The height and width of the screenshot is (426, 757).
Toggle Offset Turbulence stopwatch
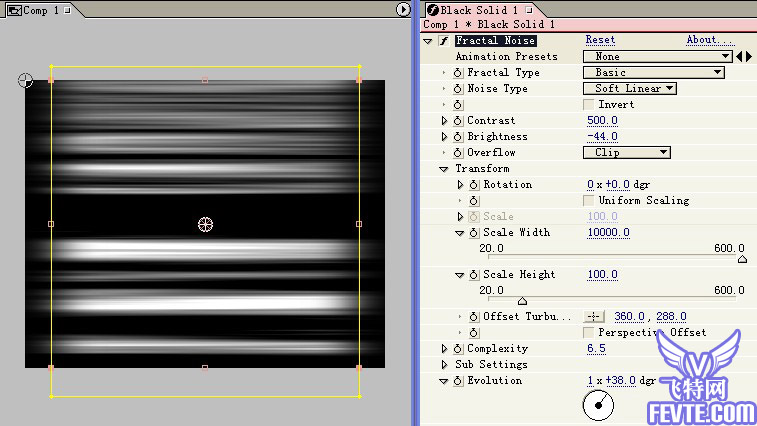(474, 316)
